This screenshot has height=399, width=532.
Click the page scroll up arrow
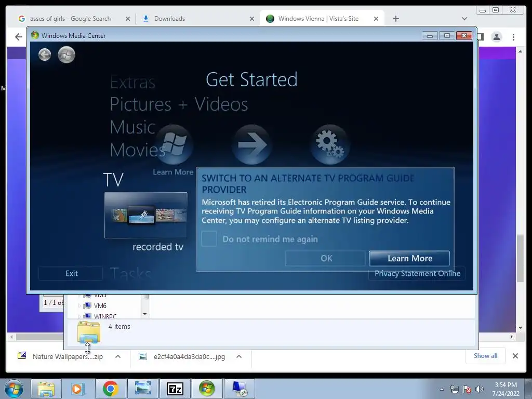(520, 51)
